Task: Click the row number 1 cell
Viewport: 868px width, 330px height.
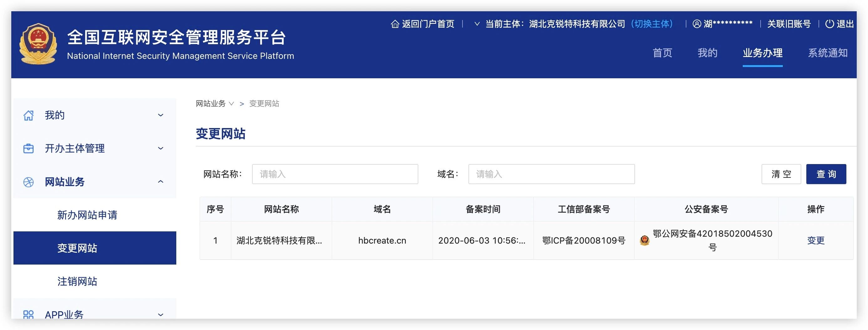Action: (215, 240)
